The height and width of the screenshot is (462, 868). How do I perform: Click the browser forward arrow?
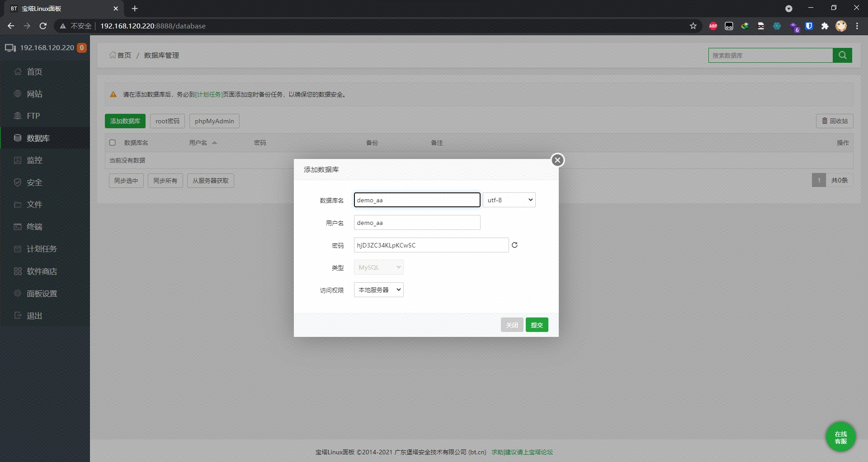click(x=27, y=26)
